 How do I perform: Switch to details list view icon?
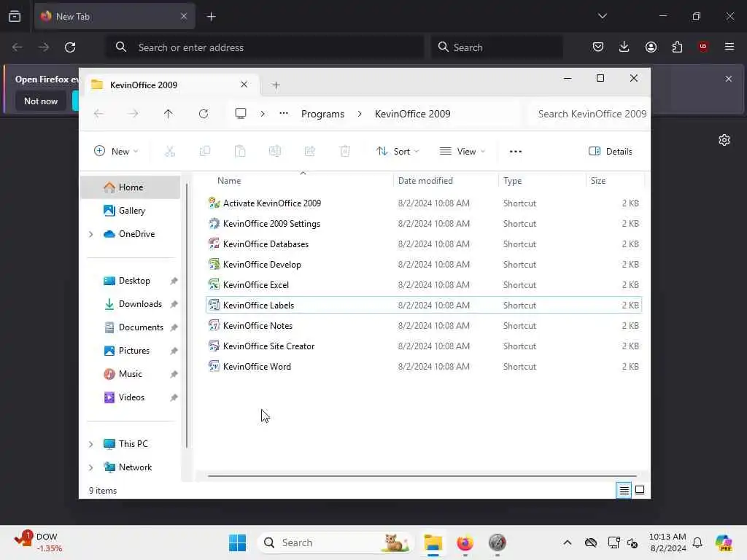point(624,490)
